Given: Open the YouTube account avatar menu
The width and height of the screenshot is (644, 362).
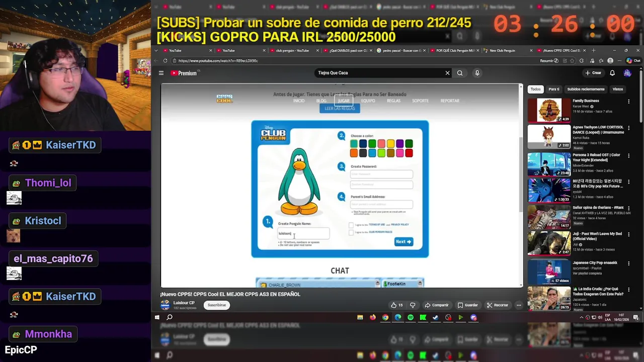Looking at the screenshot, I should point(627,73).
